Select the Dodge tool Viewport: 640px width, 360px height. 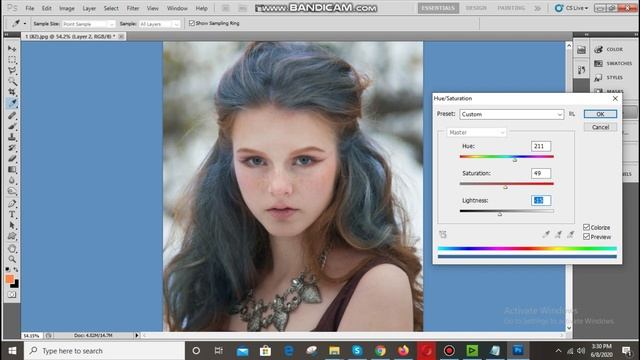click(x=12, y=191)
